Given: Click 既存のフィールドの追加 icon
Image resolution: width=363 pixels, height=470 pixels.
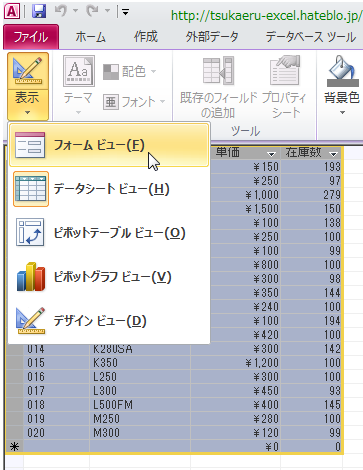Looking at the screenshot, I should [218, 71].
